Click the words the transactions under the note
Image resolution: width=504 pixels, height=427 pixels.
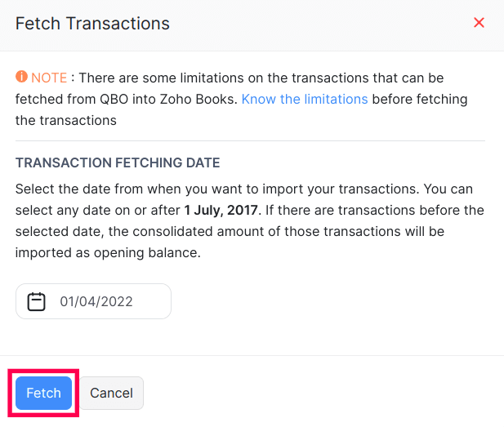point(66,121)
